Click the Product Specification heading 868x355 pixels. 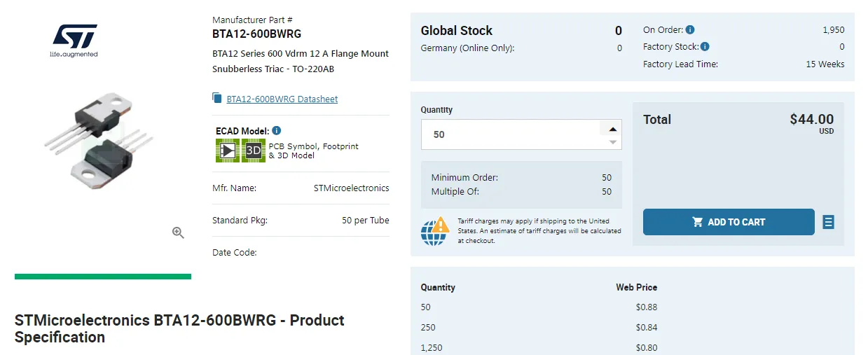[x=179, y=328]
